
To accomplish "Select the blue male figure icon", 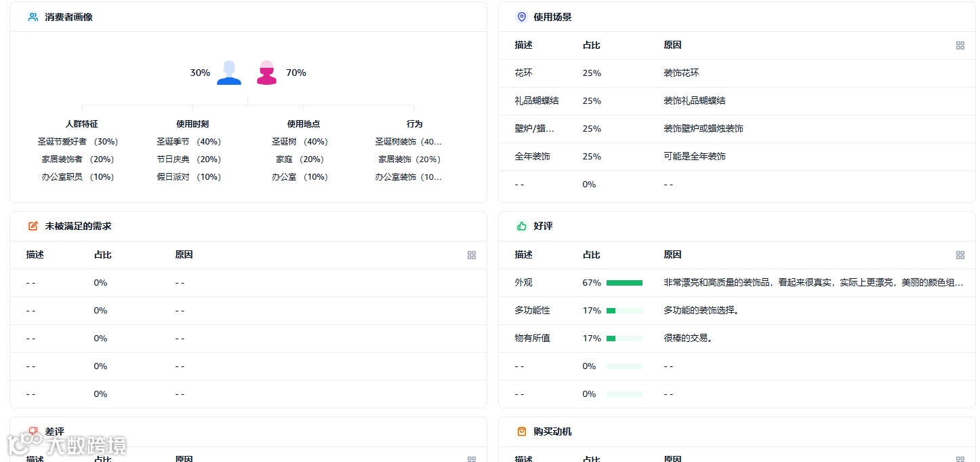I will point(228,73).
